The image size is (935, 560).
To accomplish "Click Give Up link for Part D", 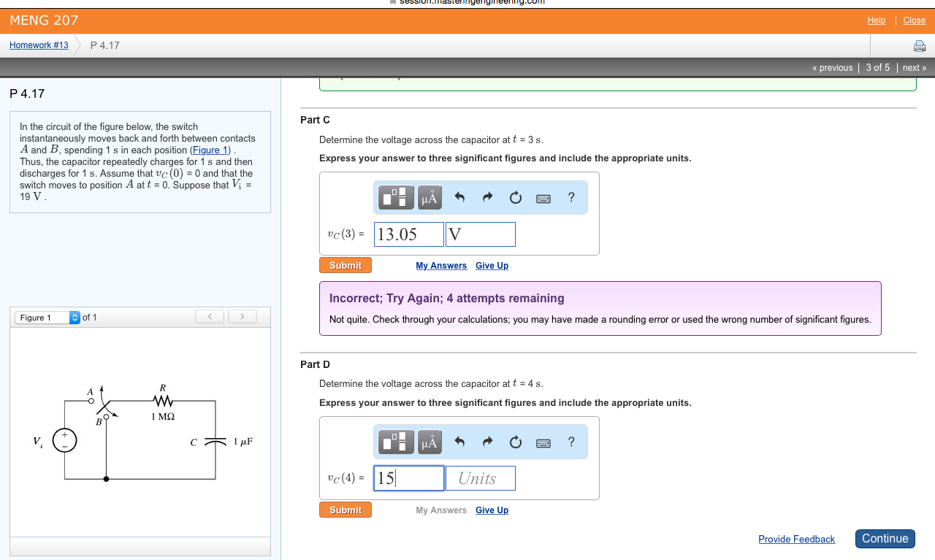I will coord(492,510).
